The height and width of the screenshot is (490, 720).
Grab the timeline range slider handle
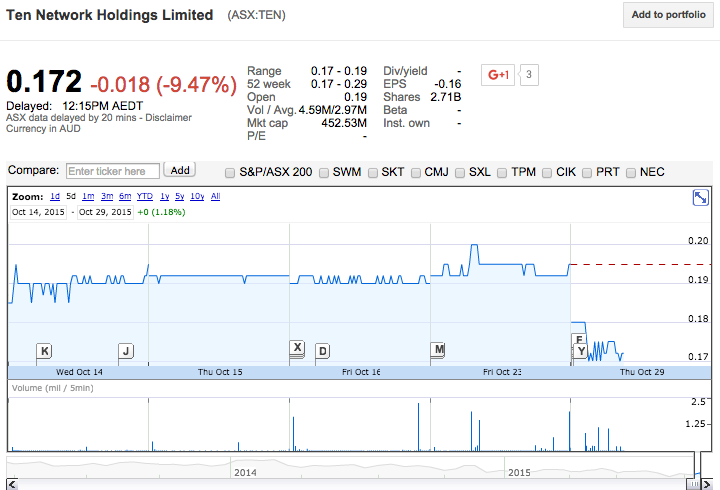click(x=693, y=484)
